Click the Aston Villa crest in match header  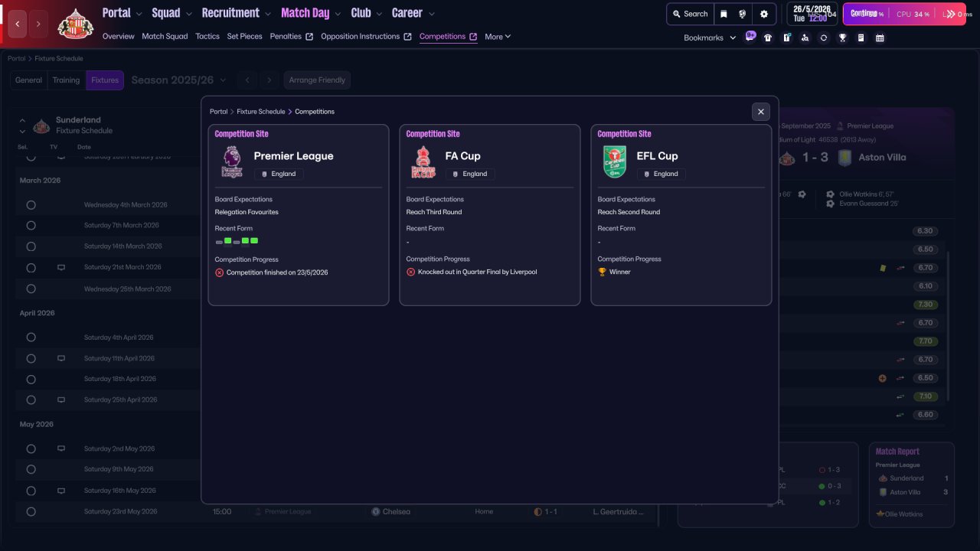click(x=844, y=158)
